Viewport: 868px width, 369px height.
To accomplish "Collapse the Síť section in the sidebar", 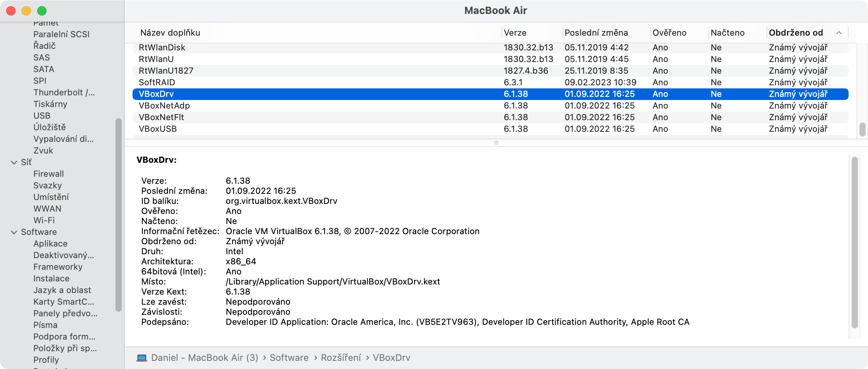I will tap(14, 162).
